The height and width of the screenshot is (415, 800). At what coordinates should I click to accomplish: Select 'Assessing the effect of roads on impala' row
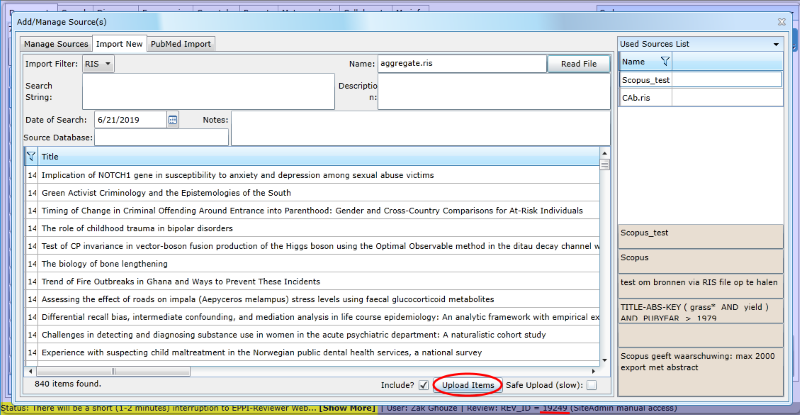(312, 299)
